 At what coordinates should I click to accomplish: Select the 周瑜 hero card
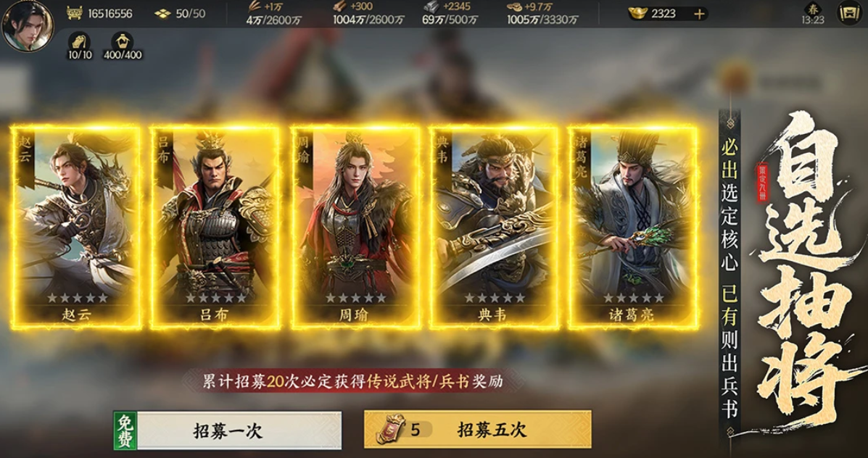click(x=355, y=227)
